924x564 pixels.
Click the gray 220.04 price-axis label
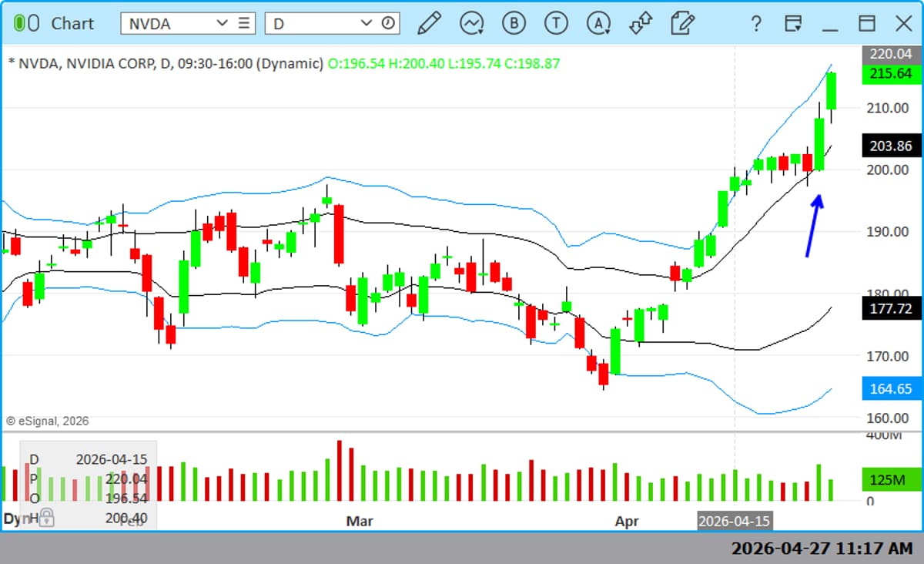890,54
